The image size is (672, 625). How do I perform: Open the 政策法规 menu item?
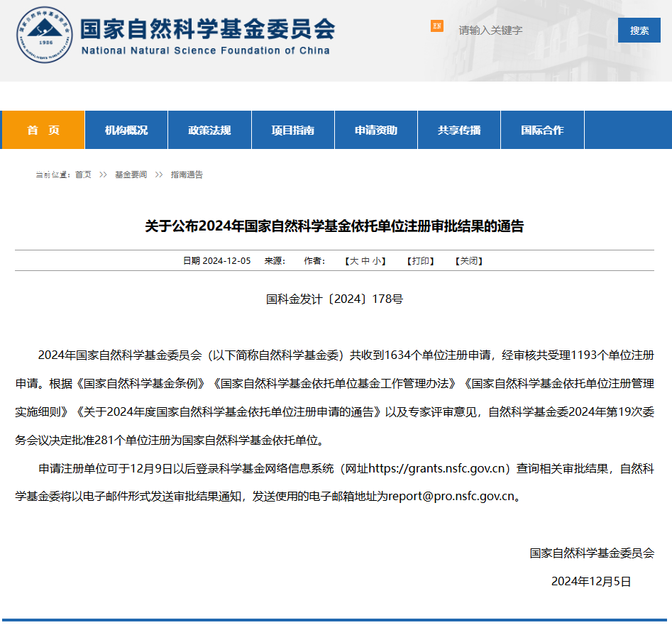pos(209,130)
